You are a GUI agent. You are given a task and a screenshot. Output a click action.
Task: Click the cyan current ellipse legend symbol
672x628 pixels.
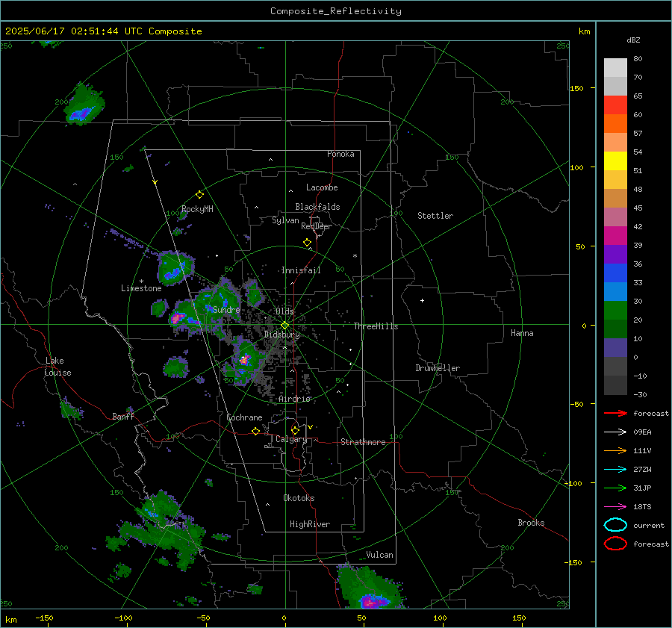[x=615, y=525]
